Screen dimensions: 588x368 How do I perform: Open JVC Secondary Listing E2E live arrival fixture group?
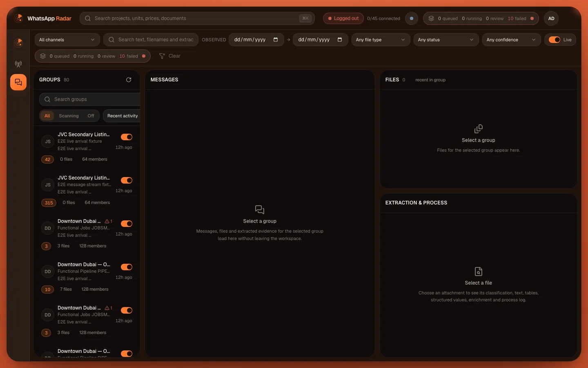[x=87, y=147]
